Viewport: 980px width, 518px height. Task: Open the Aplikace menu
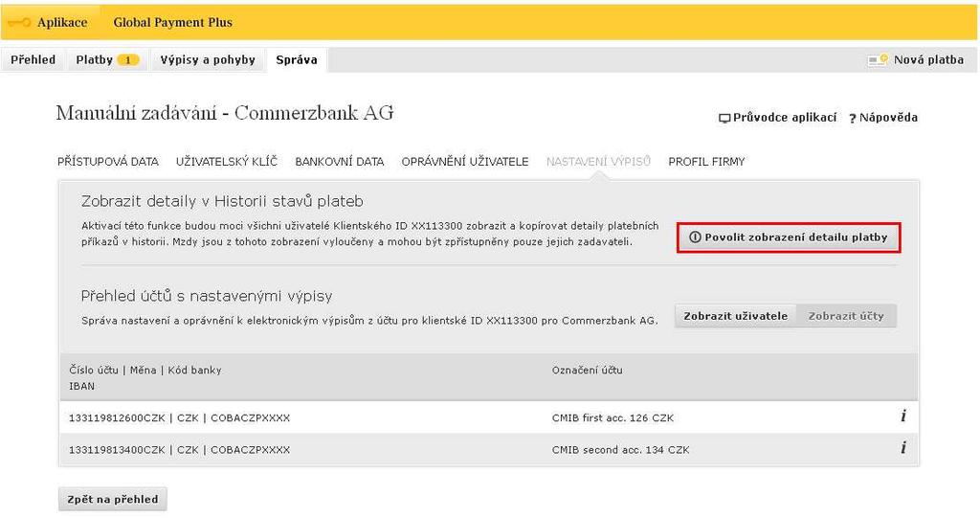coord(62,23)
